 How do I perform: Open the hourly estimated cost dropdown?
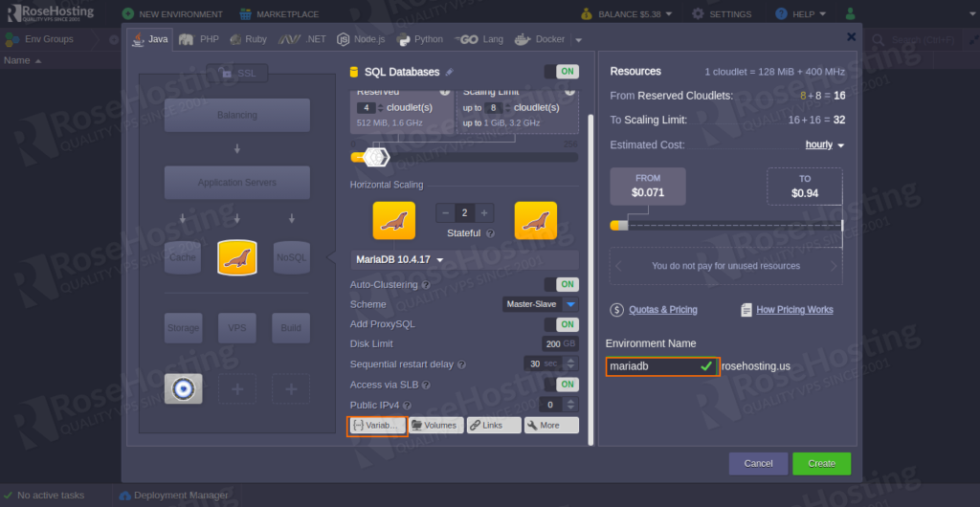tap(825, 145)
